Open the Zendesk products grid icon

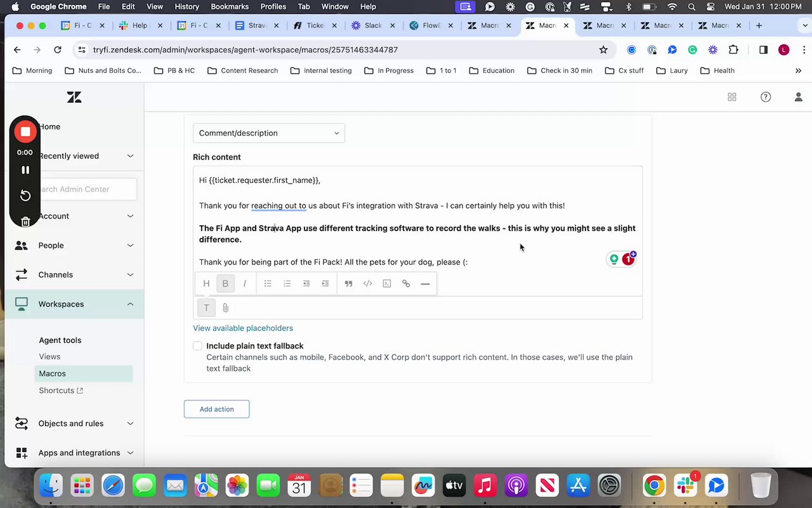(x=732, y=97)
